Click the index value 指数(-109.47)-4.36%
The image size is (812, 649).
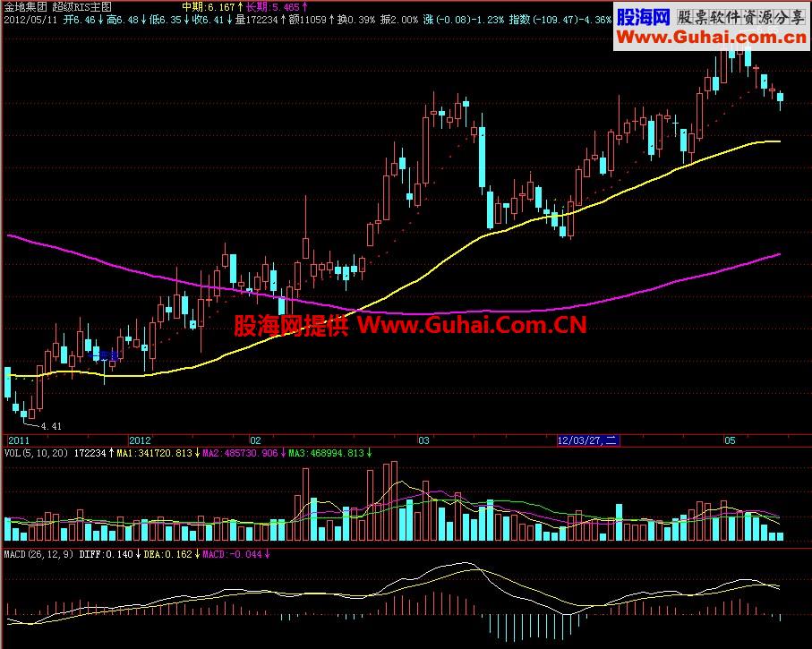(x=560, y=21)
